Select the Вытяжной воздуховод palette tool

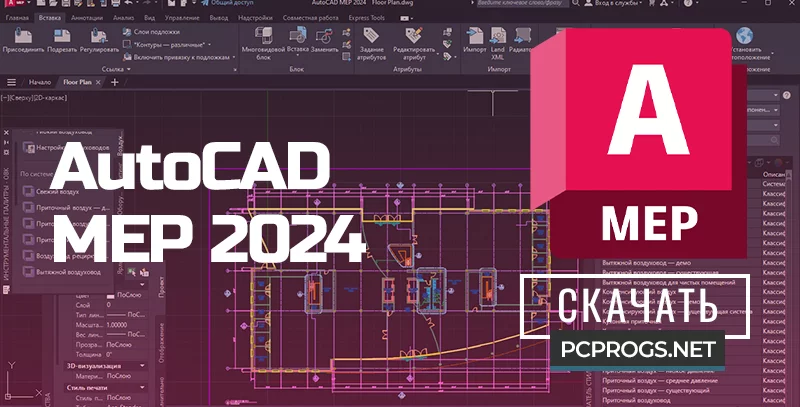coord(61,272)
